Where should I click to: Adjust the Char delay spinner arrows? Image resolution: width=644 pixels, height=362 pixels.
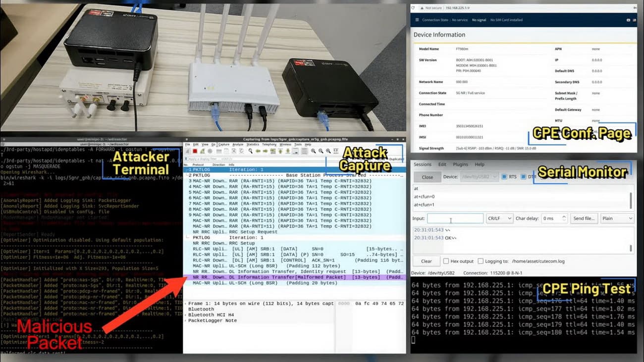coord(563,218)
